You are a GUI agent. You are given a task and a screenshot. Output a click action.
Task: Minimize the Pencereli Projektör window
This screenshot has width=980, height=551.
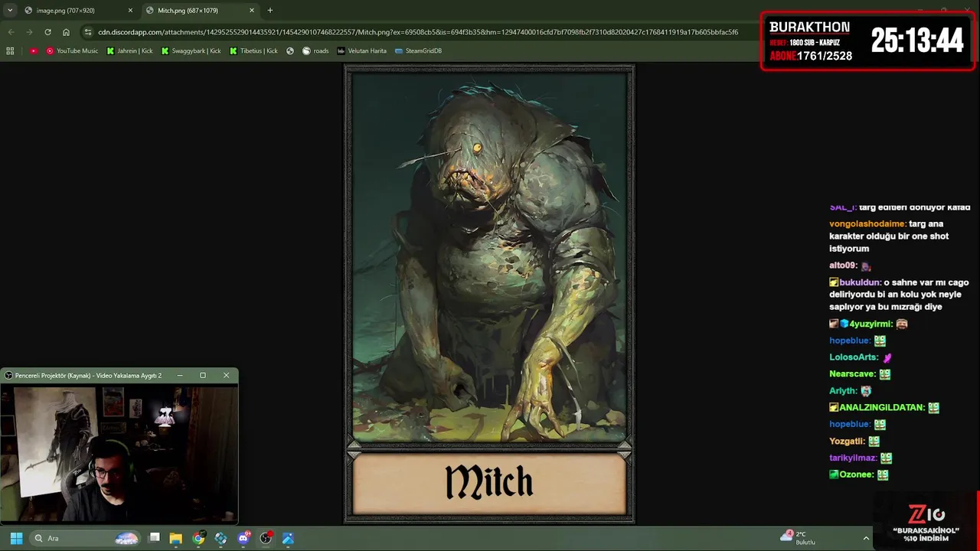coord(180,375)
